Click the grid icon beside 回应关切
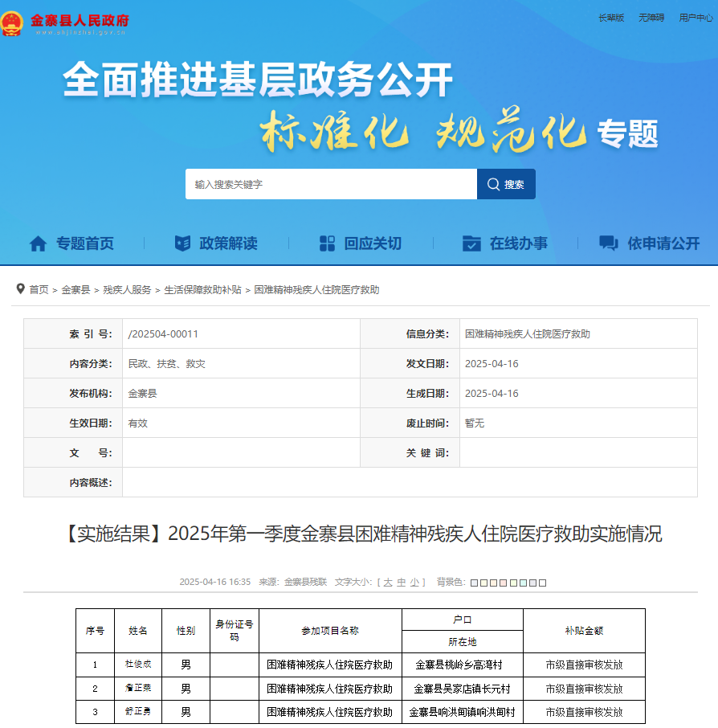 (327, 243)
